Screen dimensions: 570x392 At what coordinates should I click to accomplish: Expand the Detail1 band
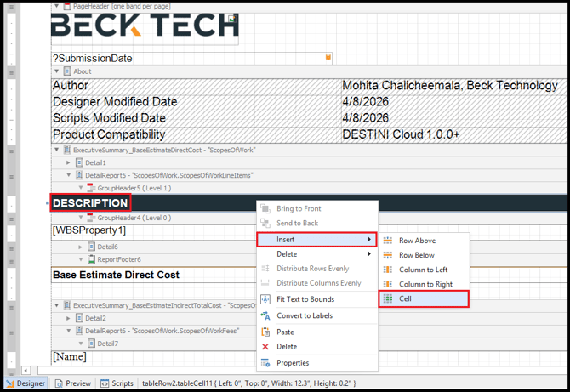[68, 162]
